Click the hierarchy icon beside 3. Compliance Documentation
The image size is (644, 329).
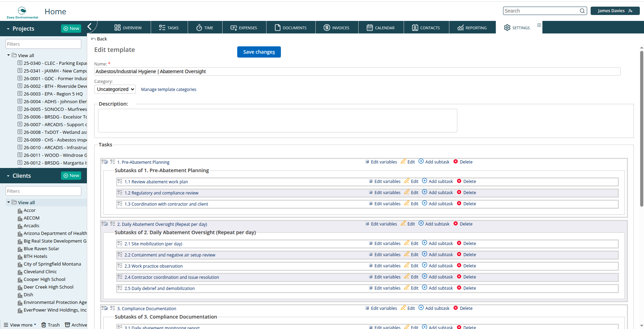[104, 308]
